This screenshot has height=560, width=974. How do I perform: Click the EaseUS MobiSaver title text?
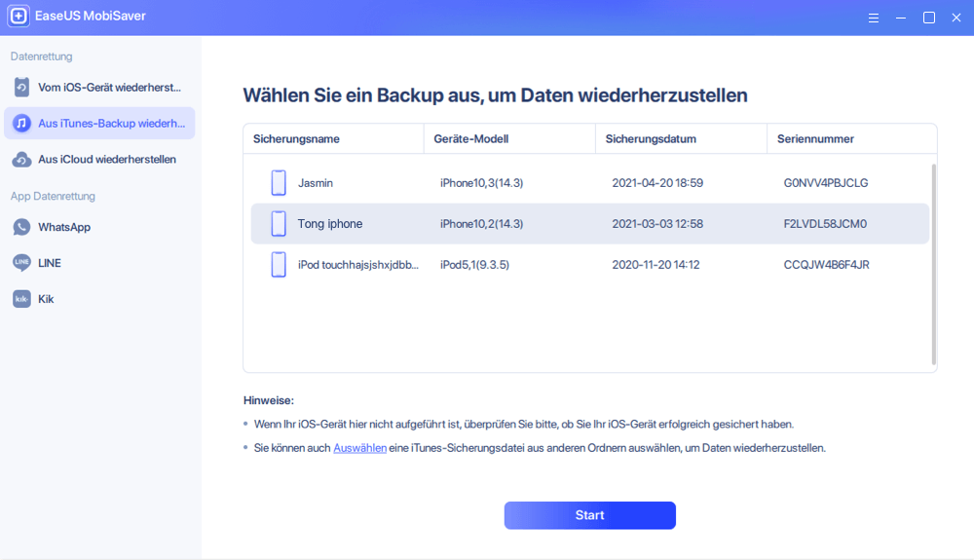pyautogui.click(x=90, y=17)
